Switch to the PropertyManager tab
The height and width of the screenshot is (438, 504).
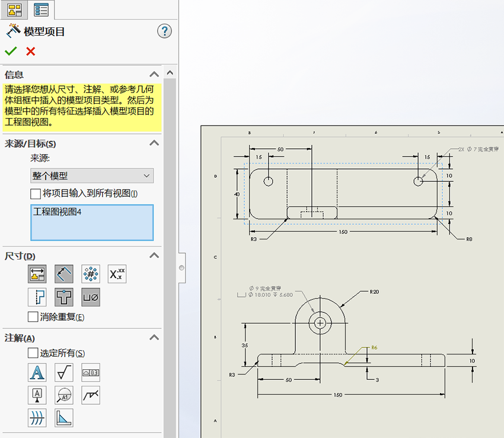click(41, 9)
